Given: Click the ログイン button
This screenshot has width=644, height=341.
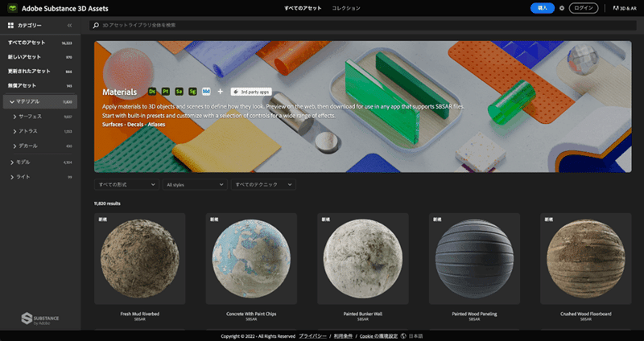Looking at the screenshot, I should click(x=583, y=8).
